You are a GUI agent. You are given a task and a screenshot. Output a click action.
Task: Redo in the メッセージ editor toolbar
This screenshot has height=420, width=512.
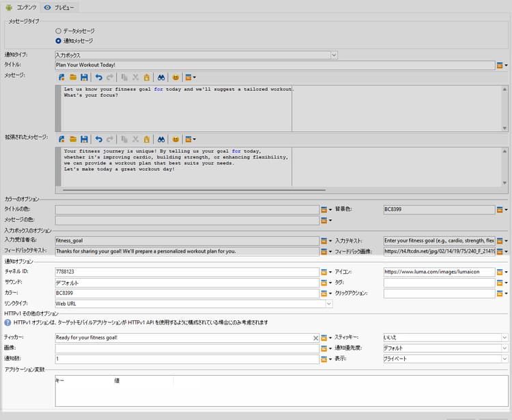coord(110,77)
